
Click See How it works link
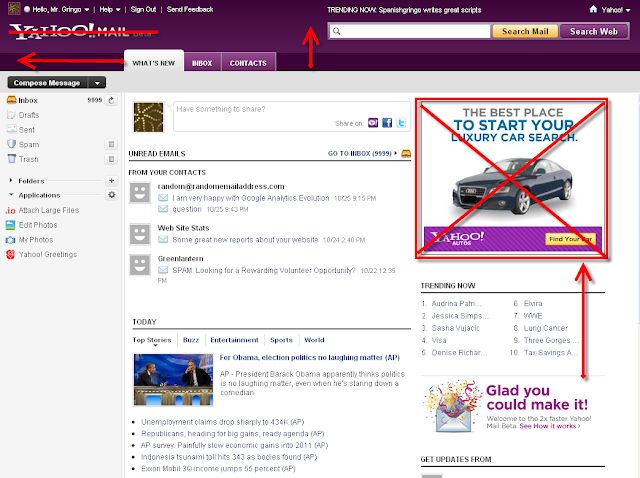click(x=549, y=426)
